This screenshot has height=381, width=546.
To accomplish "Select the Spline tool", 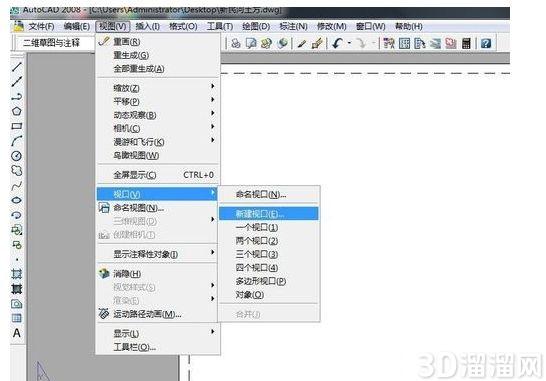I will (17, 186).
